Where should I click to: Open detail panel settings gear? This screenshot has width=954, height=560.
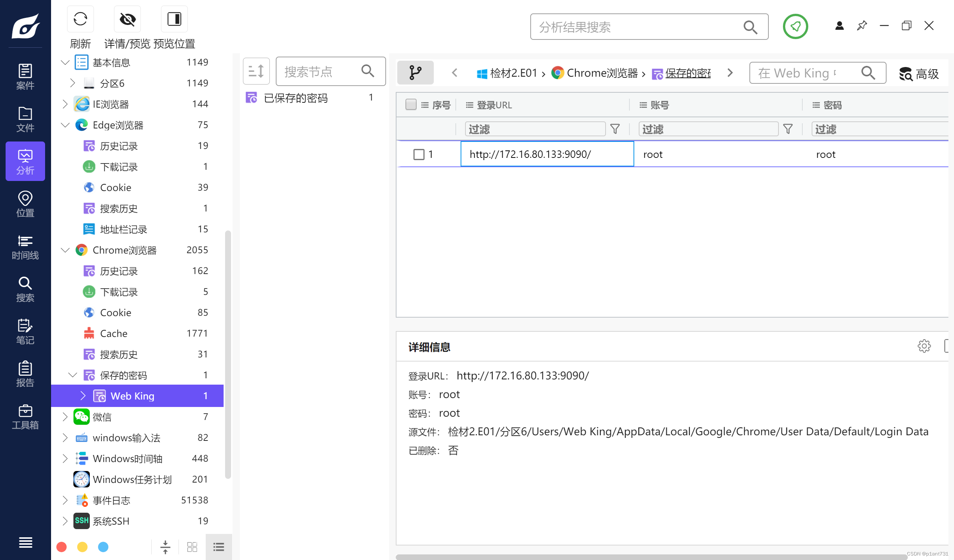[924, 346]
